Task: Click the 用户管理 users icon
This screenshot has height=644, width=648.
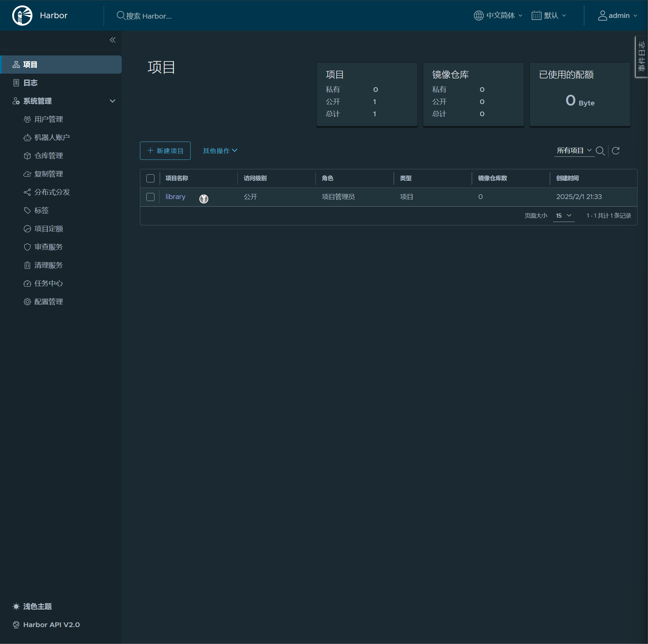Action: click(x=27, y=119)
